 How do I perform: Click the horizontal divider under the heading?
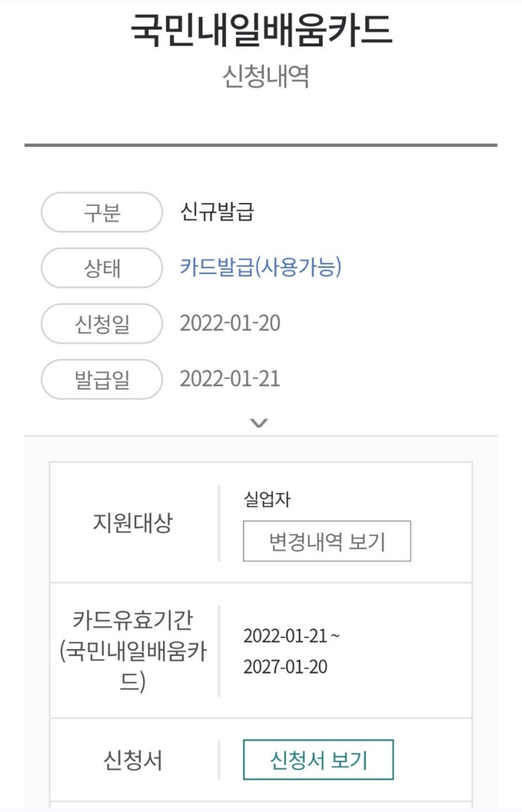point(261,145)
